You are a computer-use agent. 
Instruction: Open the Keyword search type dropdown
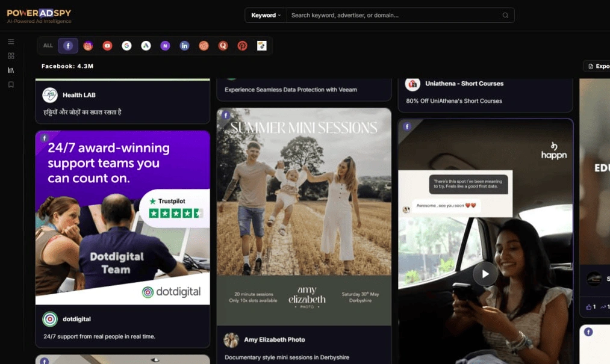tap(266, 16)
